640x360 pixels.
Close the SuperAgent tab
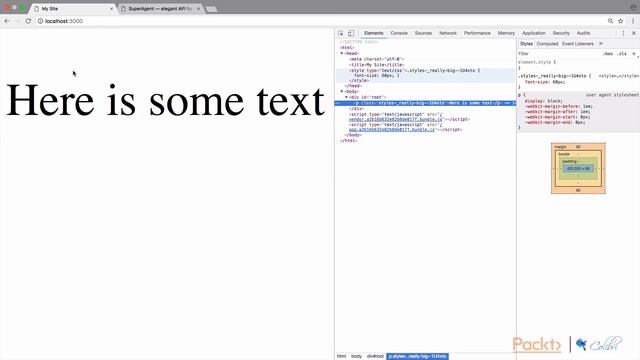tap(198, 9)
